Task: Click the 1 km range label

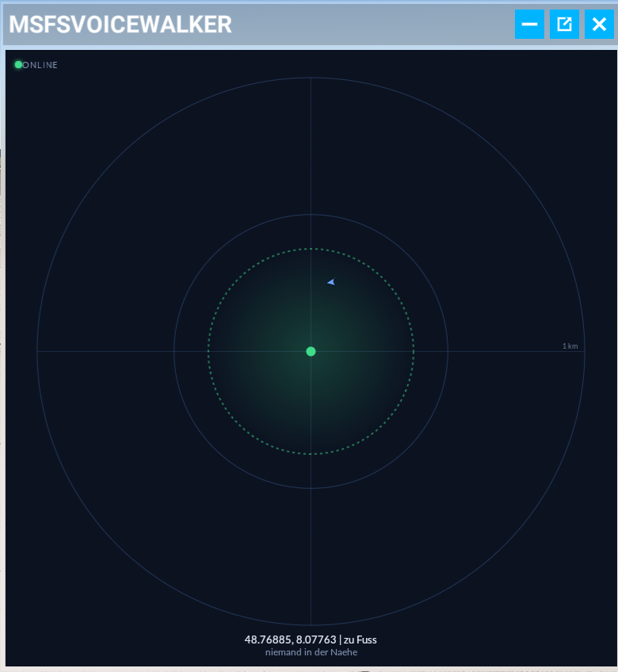Action: (x=570, y=346)
